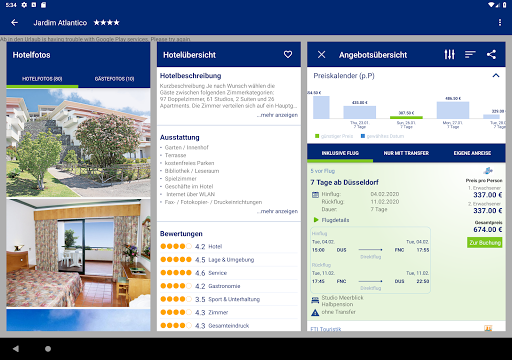Screen dimensions: 512x360
Task: Switch to the Gästefotos tab
Action: pyautogui.click(x=114, y=79)
